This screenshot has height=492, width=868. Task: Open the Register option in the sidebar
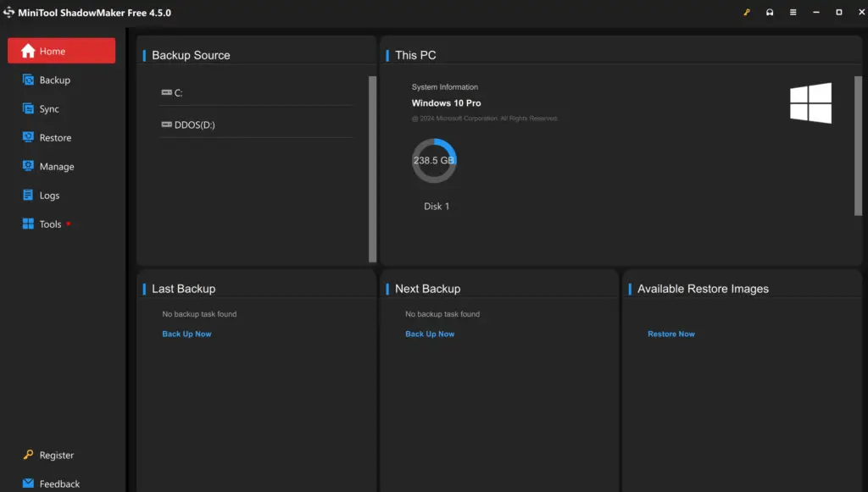click(56, 456)
